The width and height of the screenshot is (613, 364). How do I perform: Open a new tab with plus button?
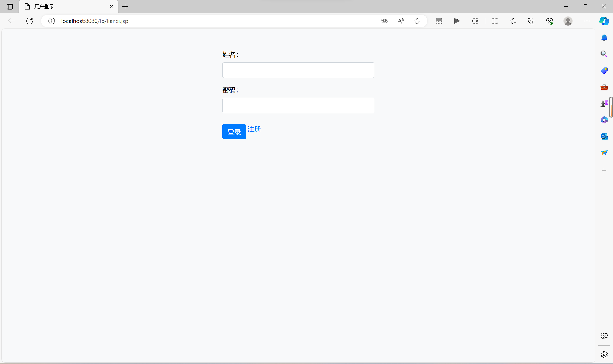point(125,7)
